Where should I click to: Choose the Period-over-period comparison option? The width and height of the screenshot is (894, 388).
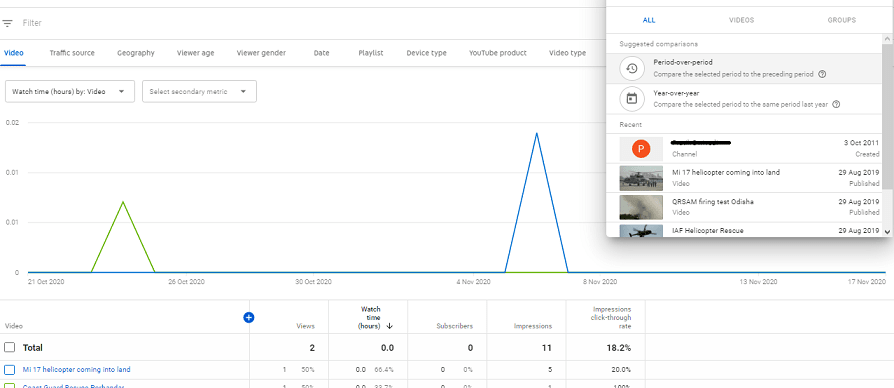(743, 68)
